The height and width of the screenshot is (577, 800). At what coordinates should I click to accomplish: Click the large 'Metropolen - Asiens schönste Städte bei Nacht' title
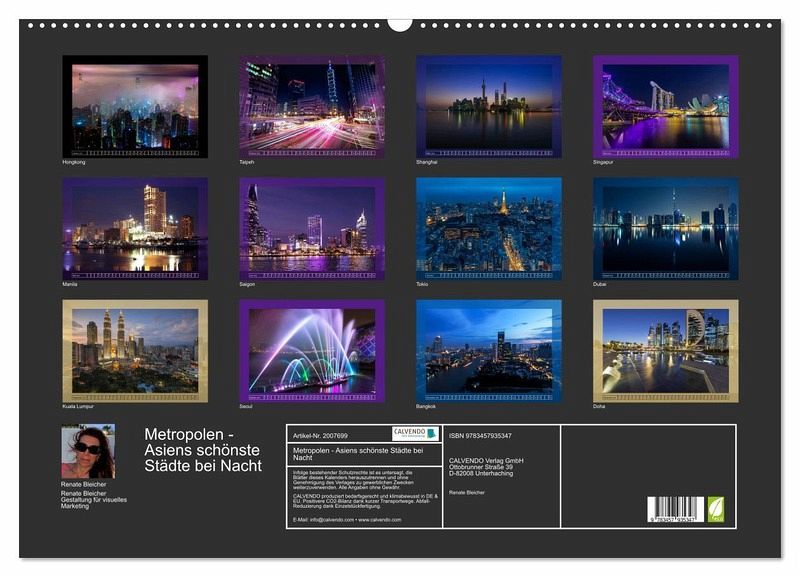point(203,450)
